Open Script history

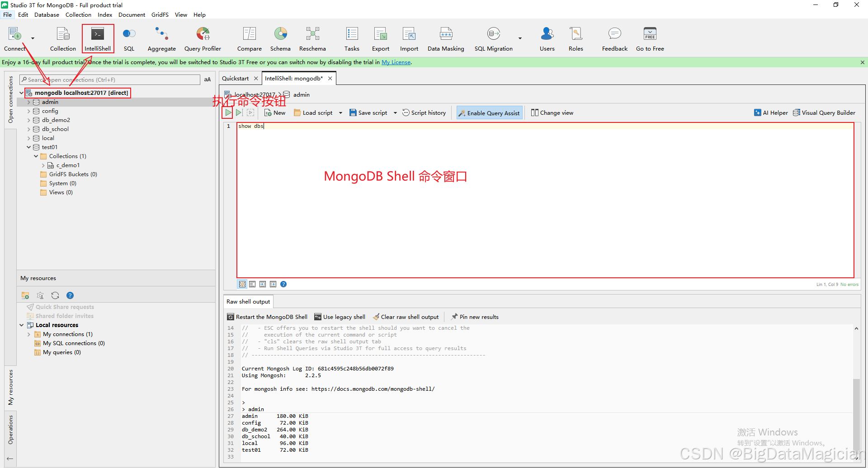(x=424, y=112)
